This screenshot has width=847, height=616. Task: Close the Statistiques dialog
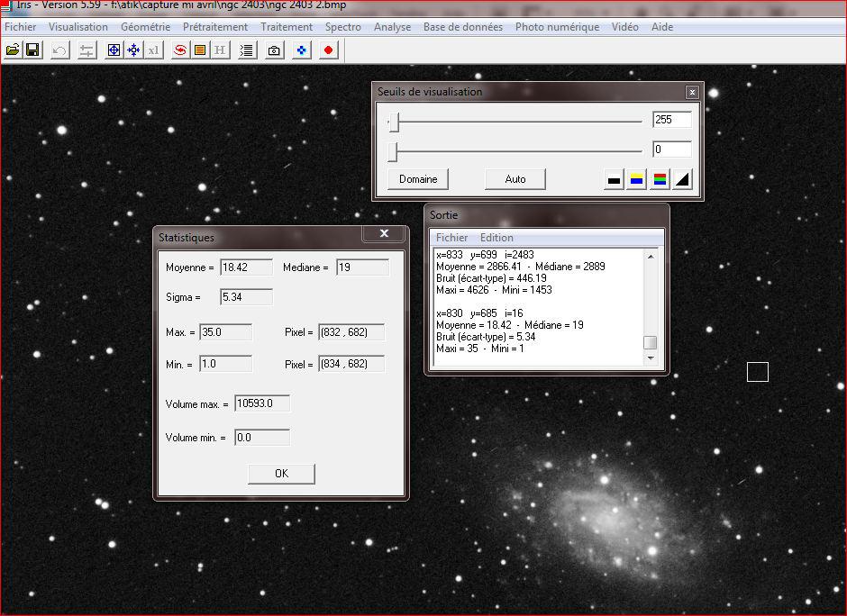coord(384,233)
